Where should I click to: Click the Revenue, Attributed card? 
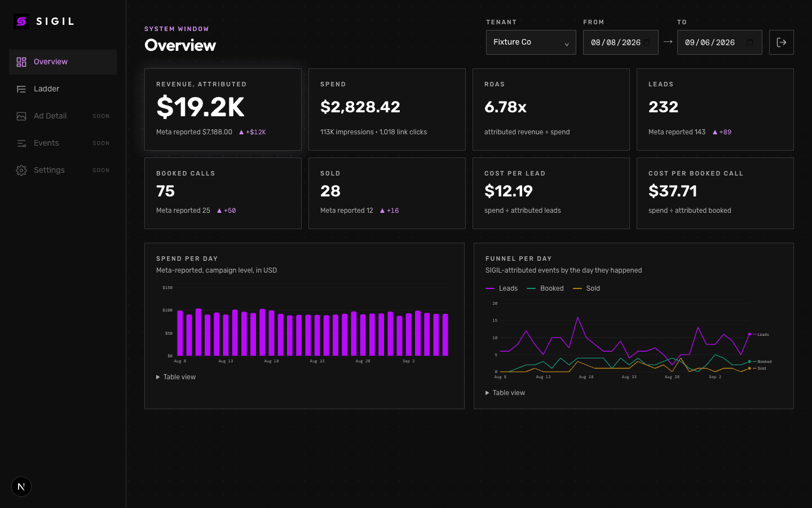[x=223, y=110]
